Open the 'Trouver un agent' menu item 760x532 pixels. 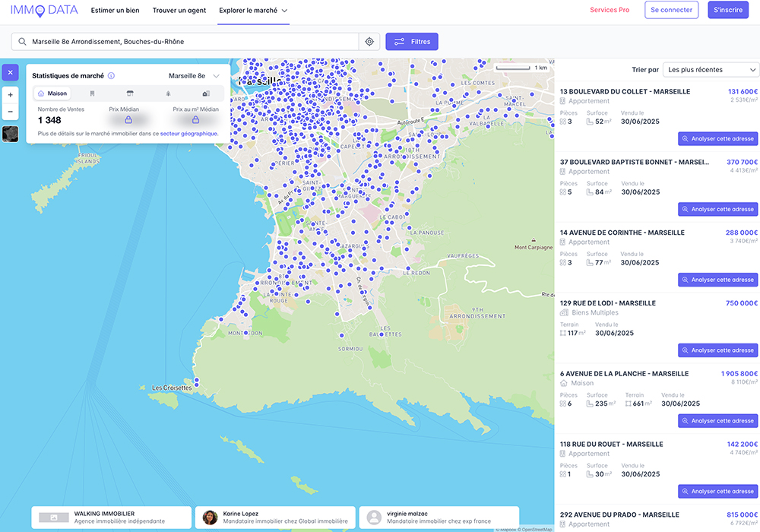pos(179,11)
